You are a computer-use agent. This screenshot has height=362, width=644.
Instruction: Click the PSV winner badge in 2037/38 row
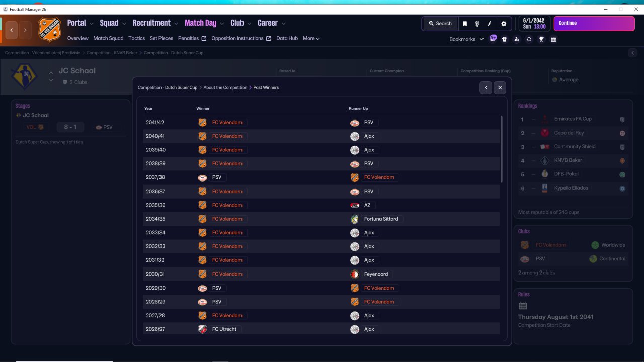pyautogui.click(x=203, y=177)
